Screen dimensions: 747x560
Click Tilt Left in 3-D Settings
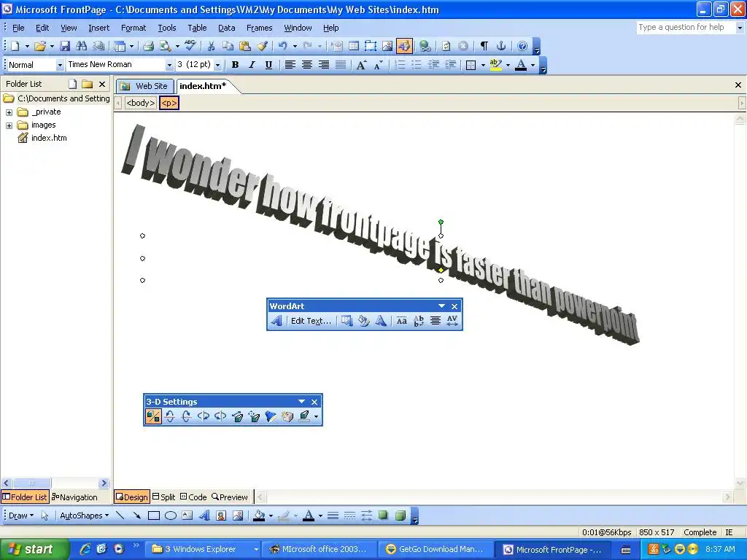coord(204,416)
